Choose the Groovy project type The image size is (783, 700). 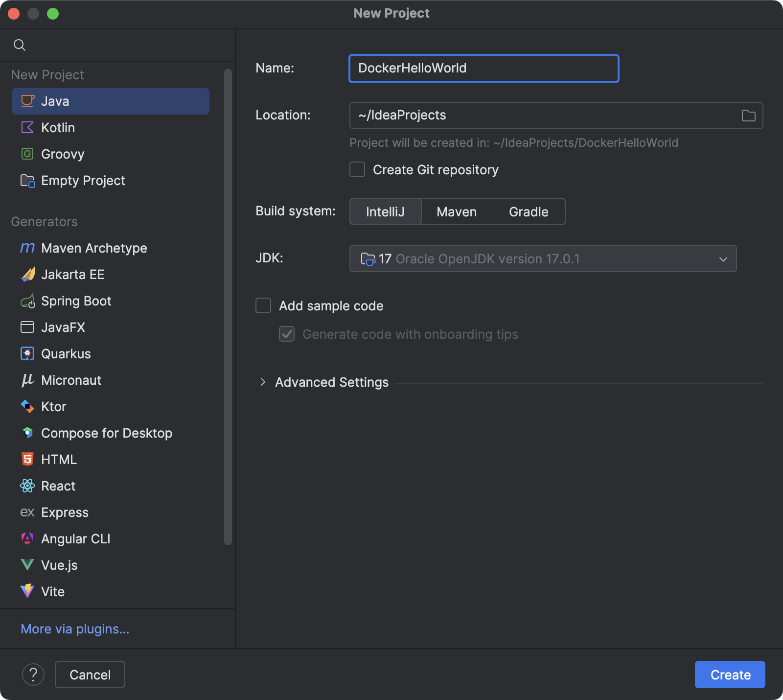[x=63, y=154]
